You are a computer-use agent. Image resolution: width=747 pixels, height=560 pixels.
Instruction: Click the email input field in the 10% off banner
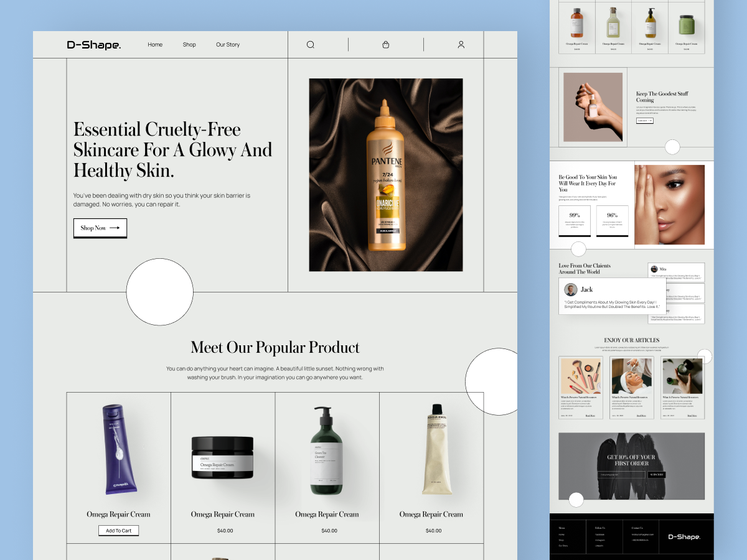(621, 475)
